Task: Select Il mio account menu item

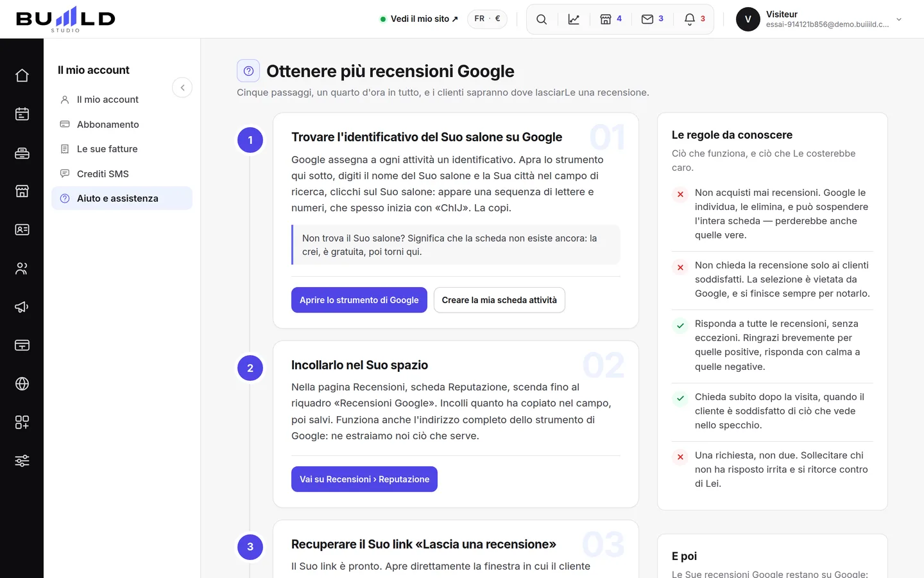Action: [122, 100]
